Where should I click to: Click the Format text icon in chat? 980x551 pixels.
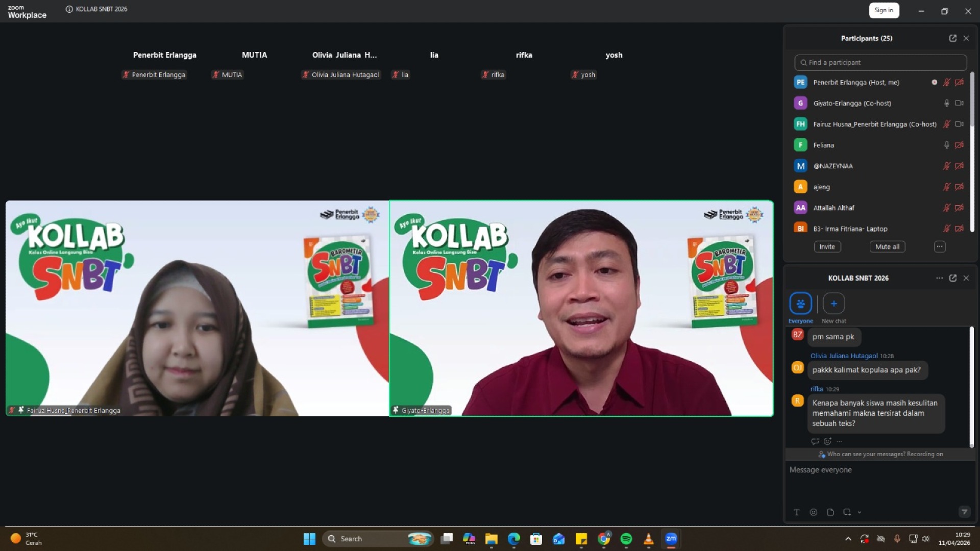coord(797,512)
